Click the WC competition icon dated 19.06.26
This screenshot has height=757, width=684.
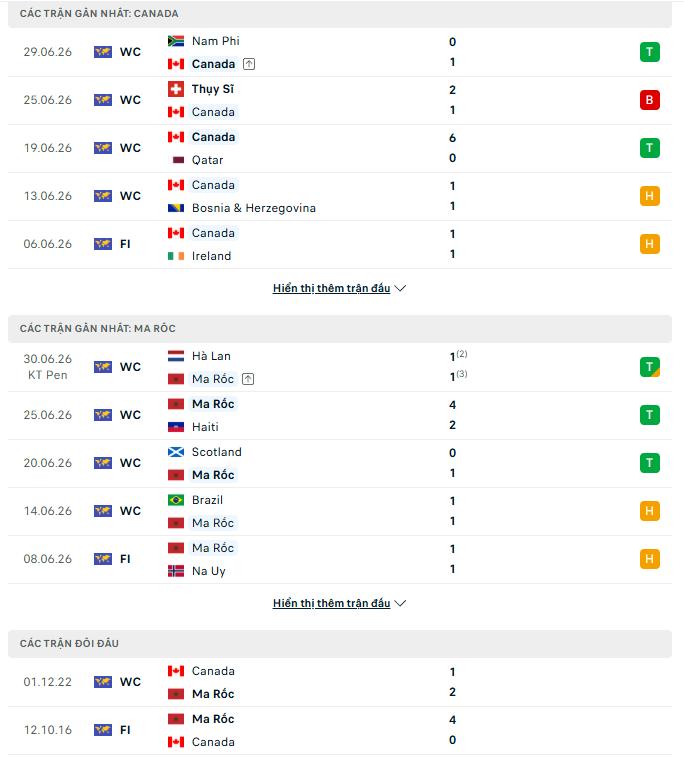tap(103, 148)
